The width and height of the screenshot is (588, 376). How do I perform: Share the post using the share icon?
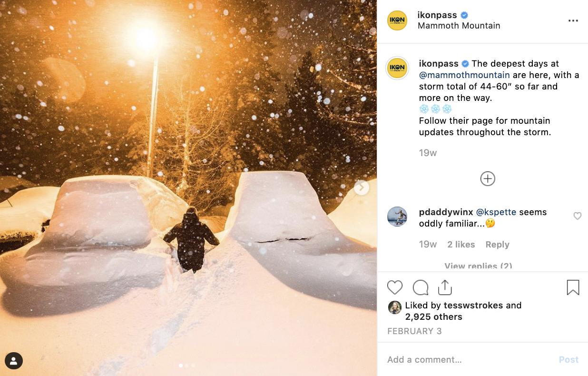tap(444, 287)
